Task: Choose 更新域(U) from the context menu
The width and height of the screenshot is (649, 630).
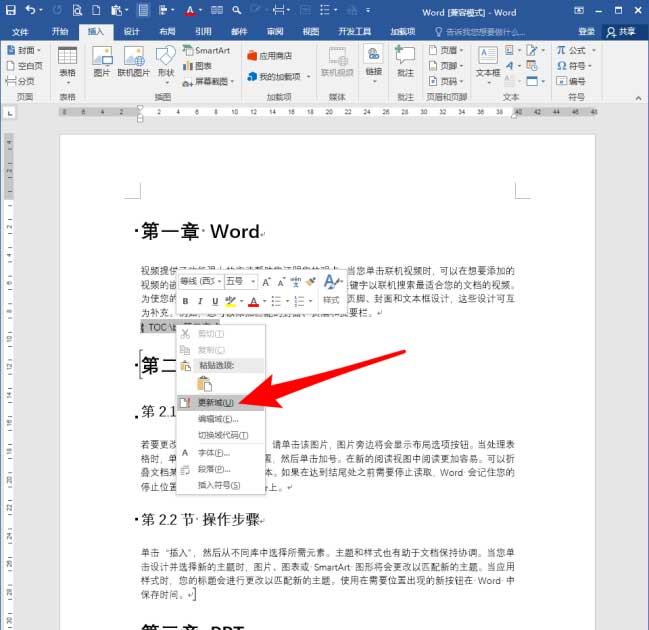Action: coord(215,402)
